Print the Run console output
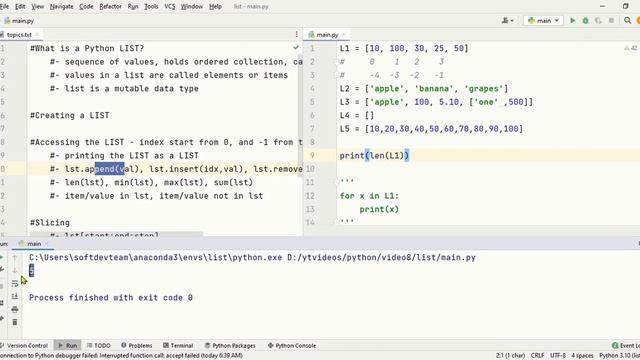The height and width of the screenshot is (360, 640). pos(15,309)
